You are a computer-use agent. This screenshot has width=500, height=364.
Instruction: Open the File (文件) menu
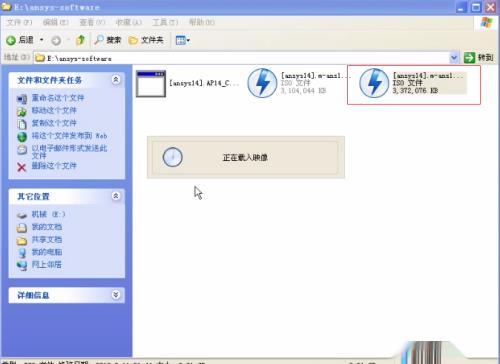click(x=19, y=22)
